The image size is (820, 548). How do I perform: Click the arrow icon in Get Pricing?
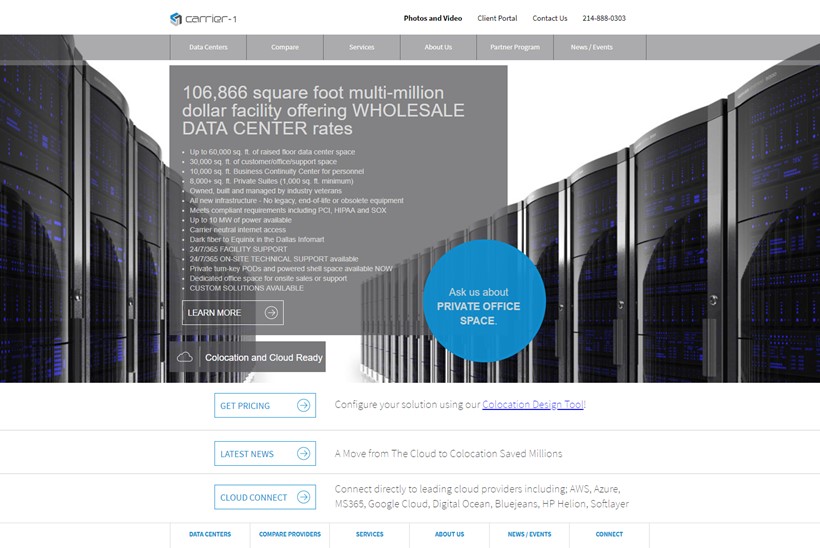[x=303, y=406]
